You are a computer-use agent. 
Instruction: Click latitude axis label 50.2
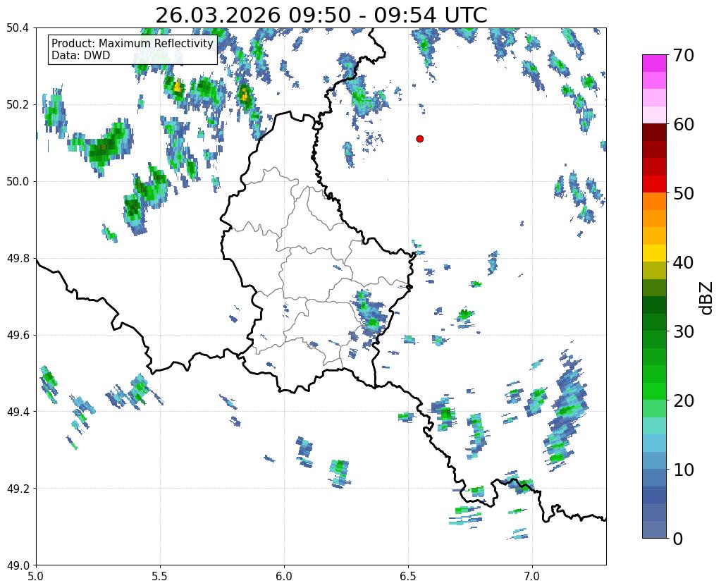(18, 105)
